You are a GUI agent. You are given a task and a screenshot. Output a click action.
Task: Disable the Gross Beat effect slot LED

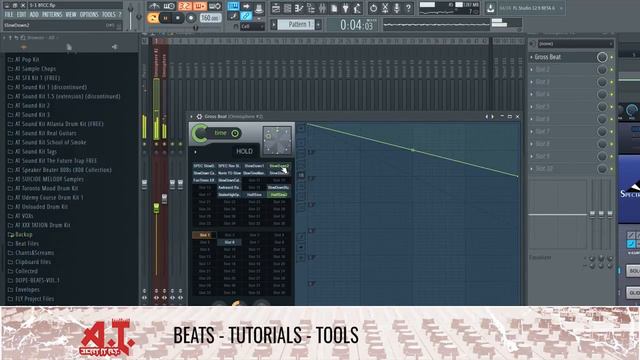coord(612,57)
